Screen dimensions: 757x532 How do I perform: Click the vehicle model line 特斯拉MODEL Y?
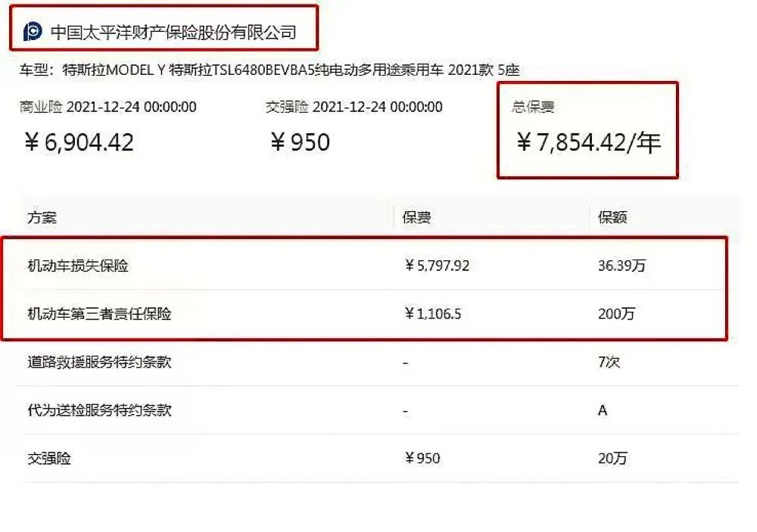point(269,70)
